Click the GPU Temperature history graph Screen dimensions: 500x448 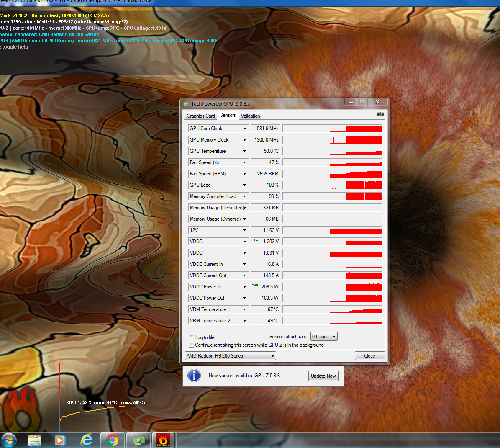pyautogui.click(x=333, y=151)
